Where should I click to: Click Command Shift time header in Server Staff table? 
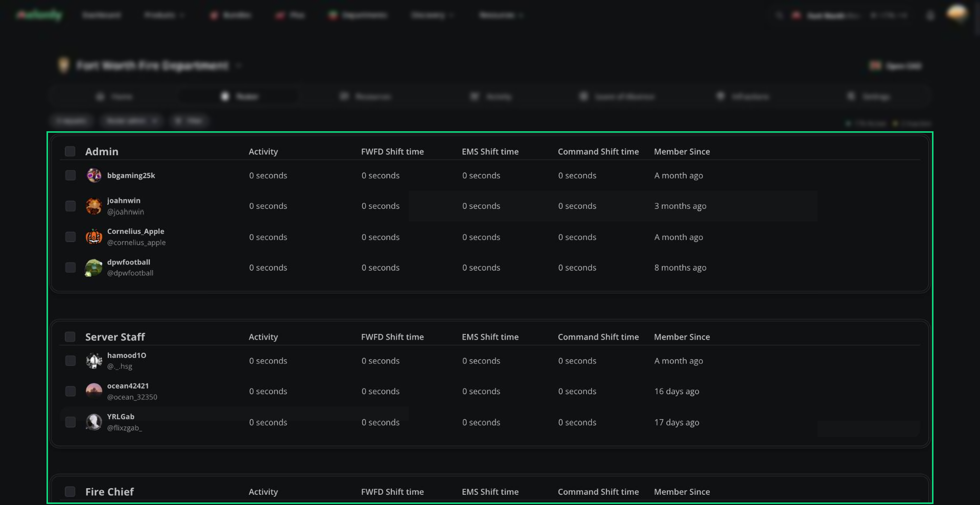tap(598, 337)
